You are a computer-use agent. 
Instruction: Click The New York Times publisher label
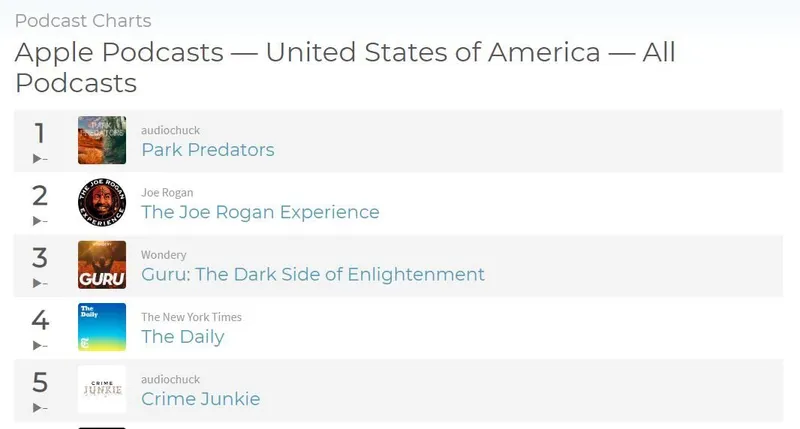pyautogui.click(x=191, y=317)
